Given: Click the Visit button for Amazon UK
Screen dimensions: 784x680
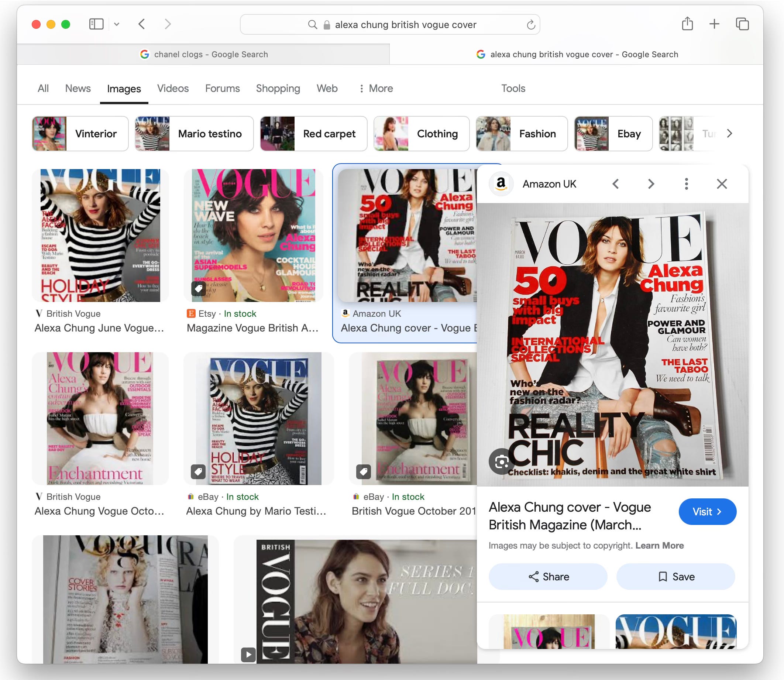Looking at the screenshot, I should point(707,512).
